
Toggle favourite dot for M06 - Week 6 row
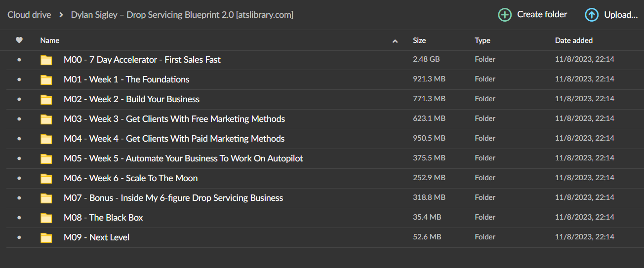tap(19, 178)
